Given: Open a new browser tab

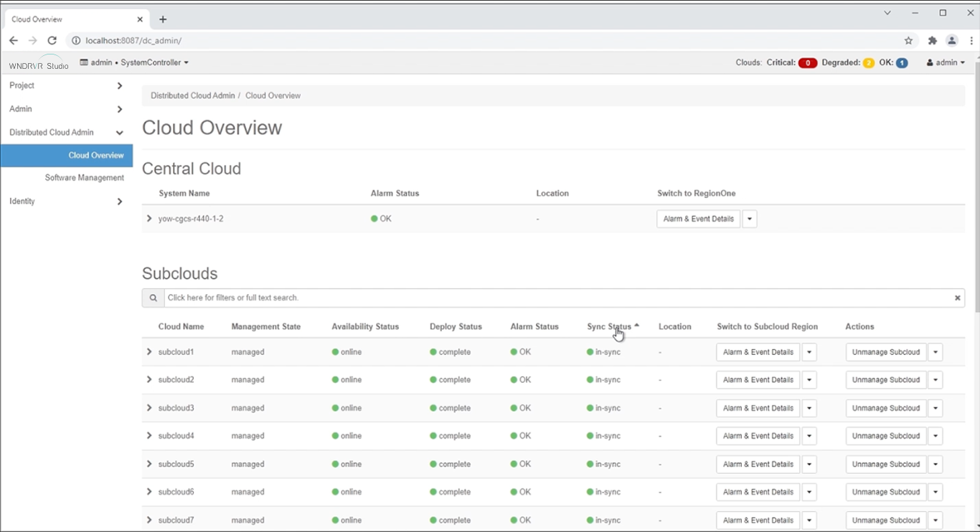Looking at the screenshot, I should (163, 19).
